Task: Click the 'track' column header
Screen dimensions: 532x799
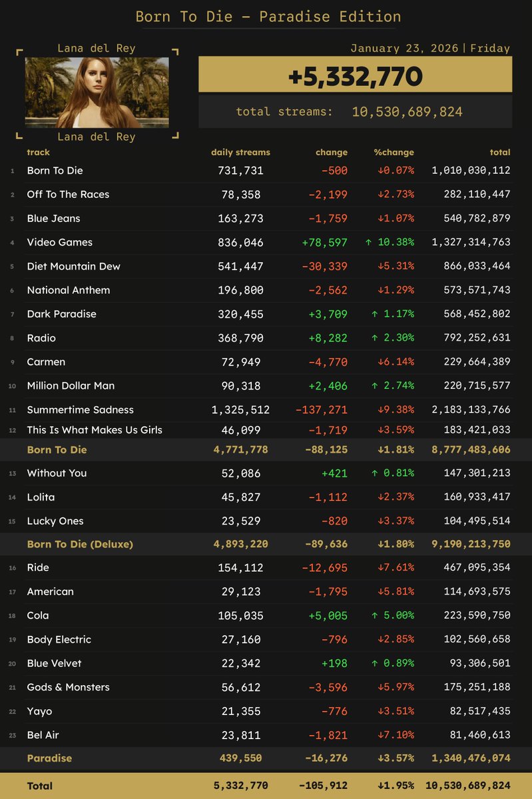Action: tap(39, 152)
